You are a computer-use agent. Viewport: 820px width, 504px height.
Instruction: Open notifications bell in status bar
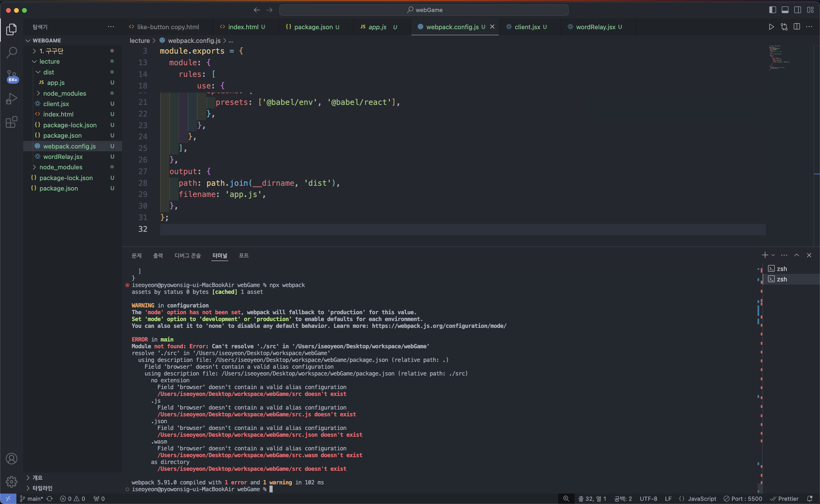(x=810, y=499)
